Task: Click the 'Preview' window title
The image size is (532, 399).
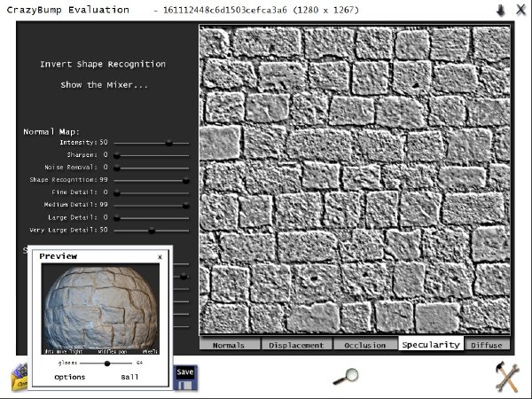Action: point(59,256)
